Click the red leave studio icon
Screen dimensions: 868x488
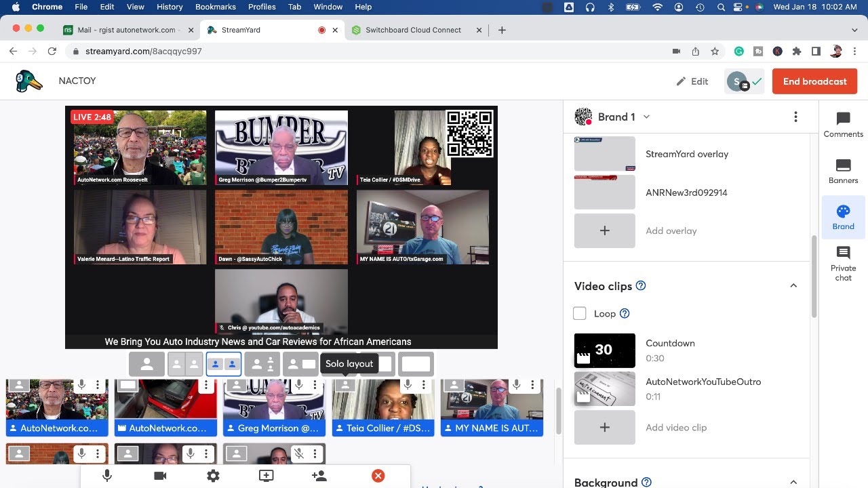378,476
